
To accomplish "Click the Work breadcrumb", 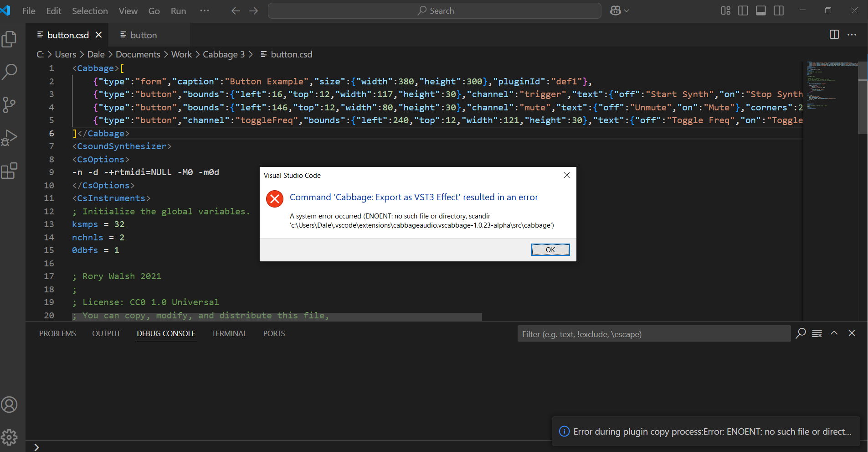I will [181, 54].
